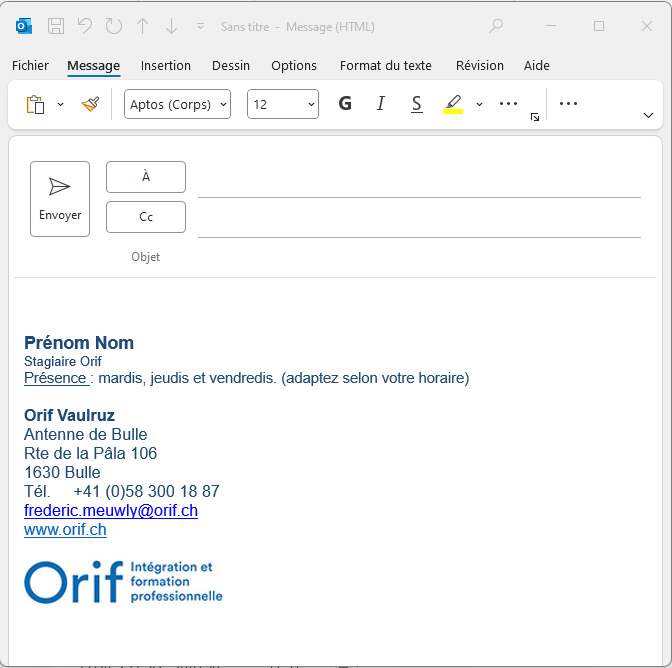Redo the last action

click(x=114, y=27)
